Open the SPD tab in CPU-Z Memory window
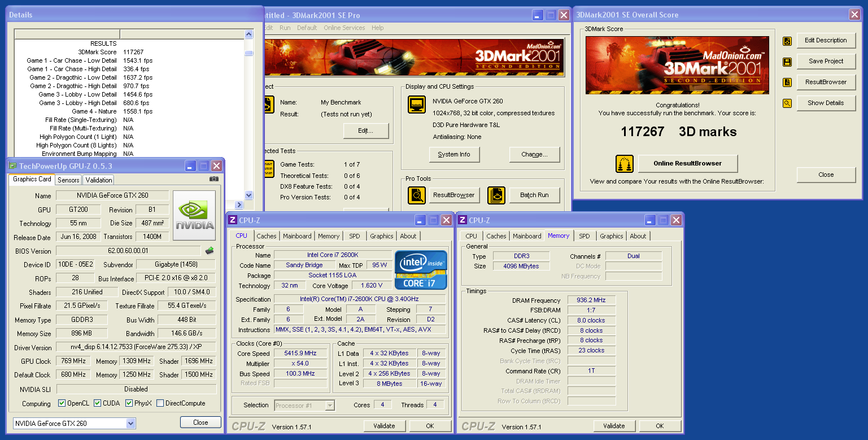Image resolution: width=868 pixels, height=440 pixels. [x=585, y=236]
